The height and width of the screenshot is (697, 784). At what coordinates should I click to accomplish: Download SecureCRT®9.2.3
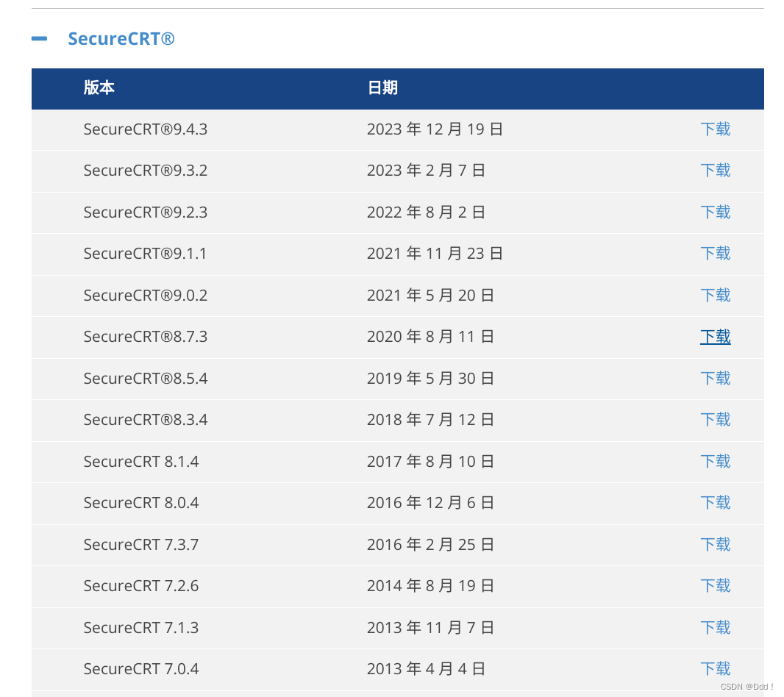click(x=715, y=212)
